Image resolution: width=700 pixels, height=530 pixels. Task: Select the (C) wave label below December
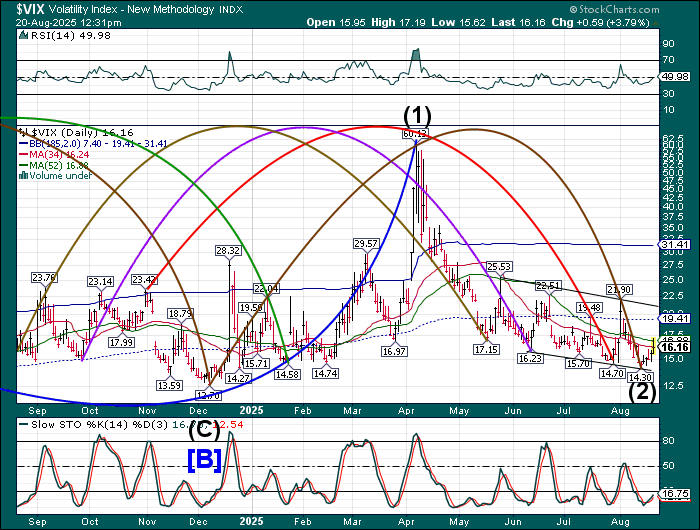click(x=204, y=432)
